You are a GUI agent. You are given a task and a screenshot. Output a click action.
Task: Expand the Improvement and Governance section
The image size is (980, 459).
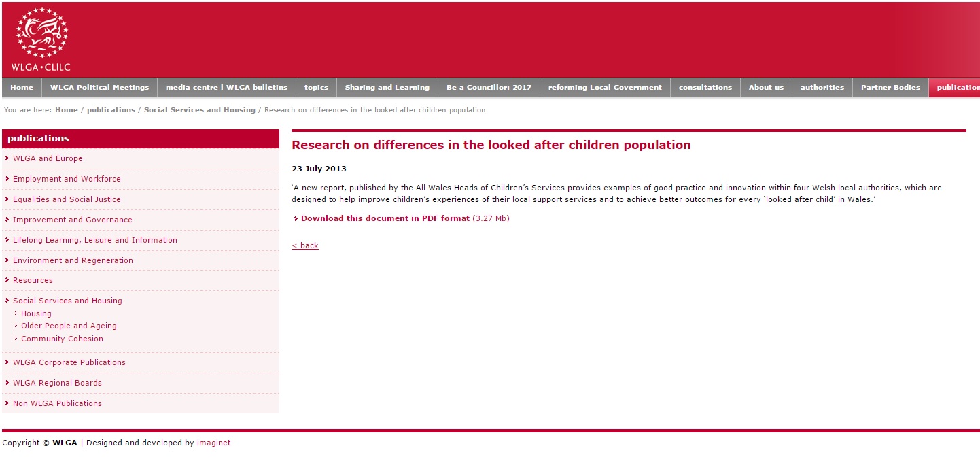[x=73, y=220]
